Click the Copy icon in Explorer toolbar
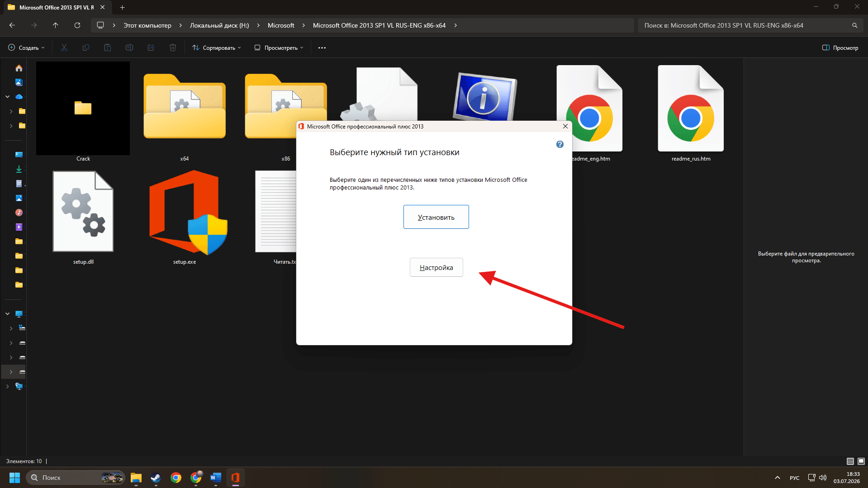The image size is (868, 488). point(86,47)
